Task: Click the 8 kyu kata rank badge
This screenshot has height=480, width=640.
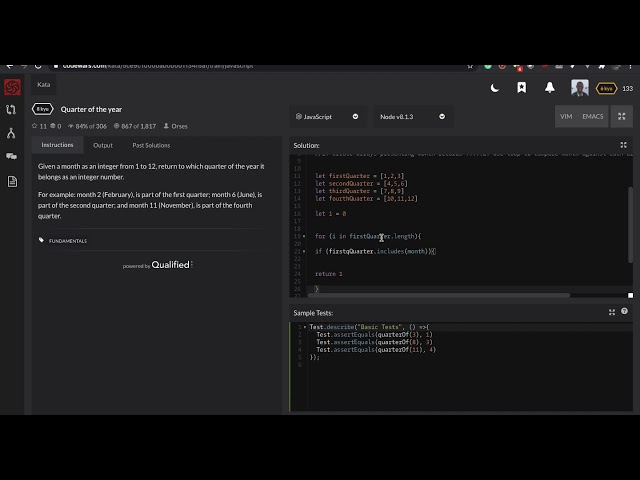Action: tap(42, 109)
